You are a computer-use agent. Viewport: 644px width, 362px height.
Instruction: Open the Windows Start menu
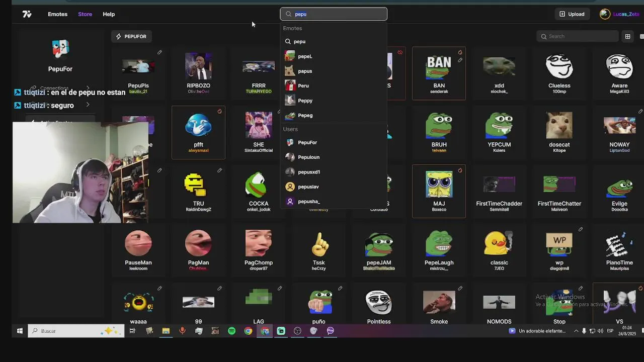point(20,331)
